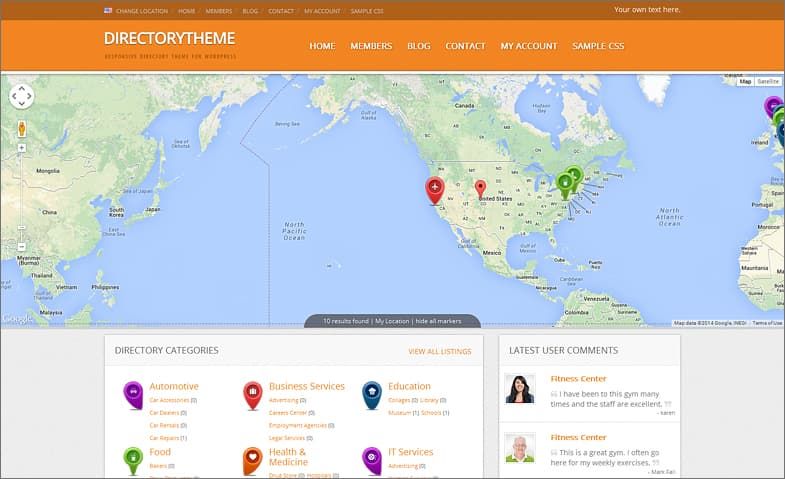Open Library subcategory under Education
This screenshot has width=785, height=479.
pyautogui.click(x=429, y=400)
